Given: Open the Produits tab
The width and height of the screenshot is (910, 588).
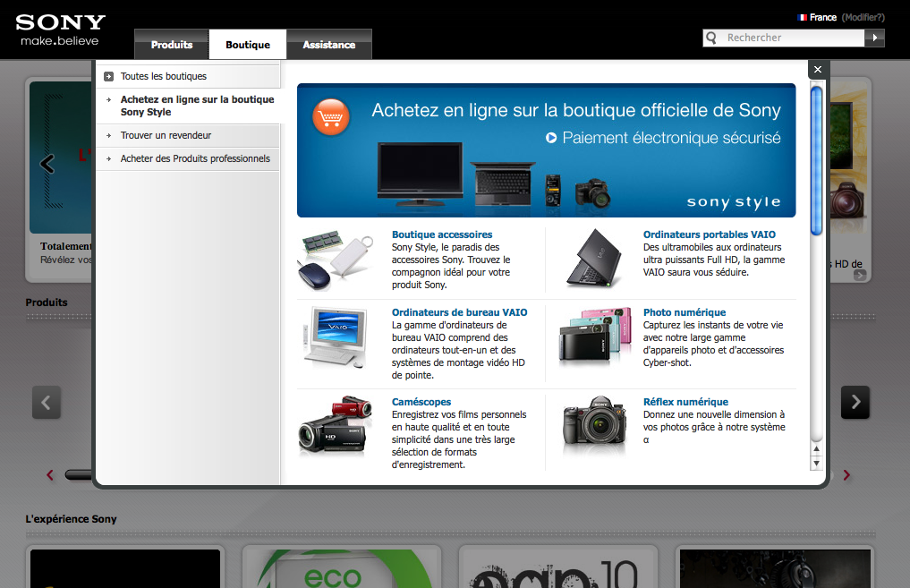Looking at the screenshot, I should pyautogui.click(x=172, y=45).
